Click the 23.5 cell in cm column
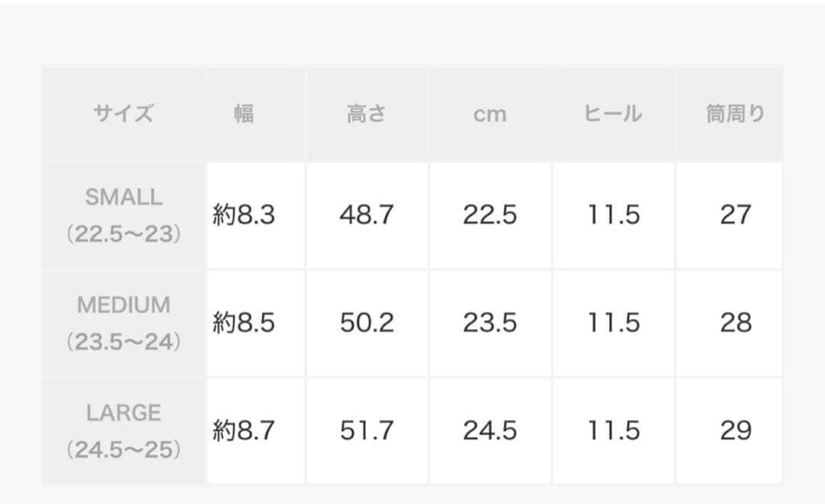 coord(490,323)
